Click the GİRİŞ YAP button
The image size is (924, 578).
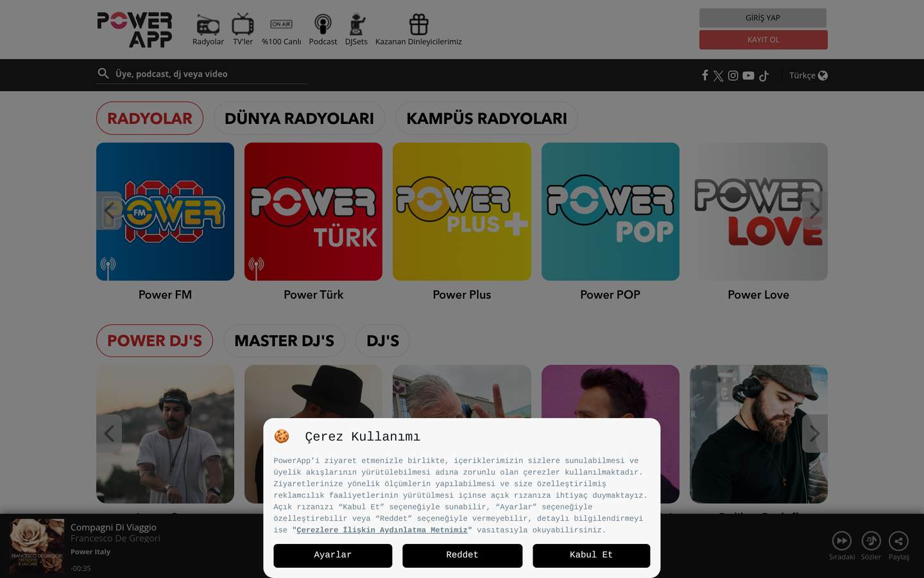(x=763, y=18)
